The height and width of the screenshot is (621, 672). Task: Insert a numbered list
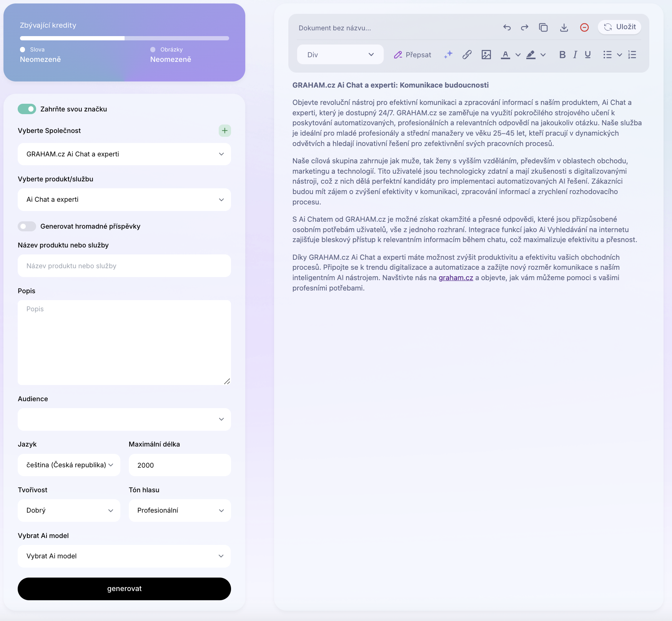632,55
